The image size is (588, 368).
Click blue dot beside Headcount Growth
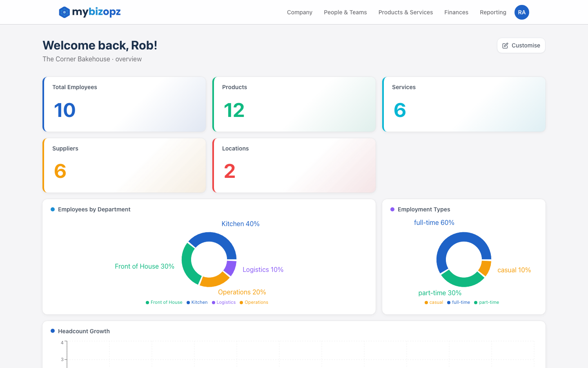pos(53,331)
